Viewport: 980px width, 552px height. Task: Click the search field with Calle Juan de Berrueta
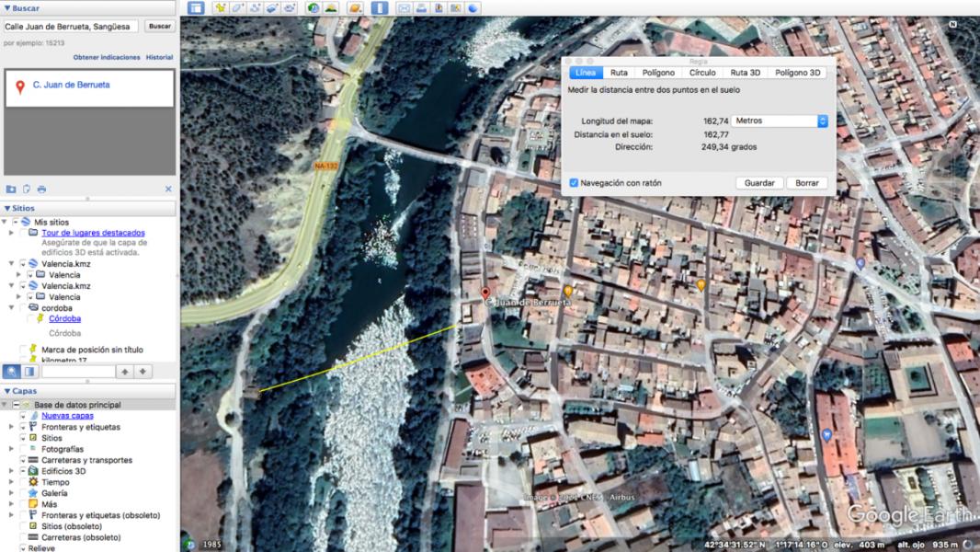(71, 27)
